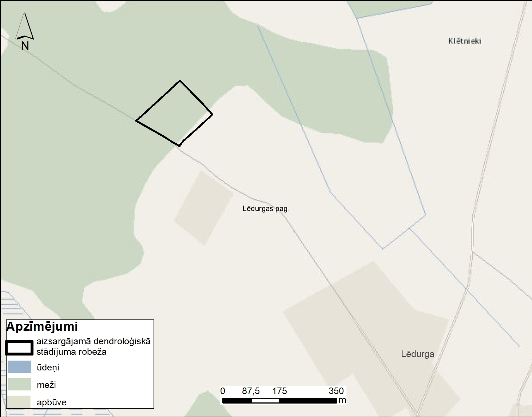The image size is (532, 417).
Task: Click the 'aizsargājamā dendroloģiskā stādījuma robeža' legend text
Action: coord(93,346)
